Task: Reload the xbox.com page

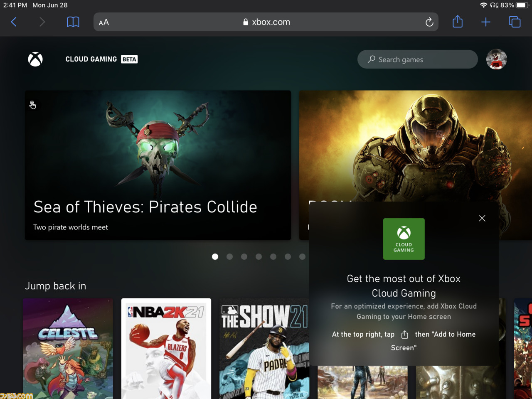Action: point(429,22)
